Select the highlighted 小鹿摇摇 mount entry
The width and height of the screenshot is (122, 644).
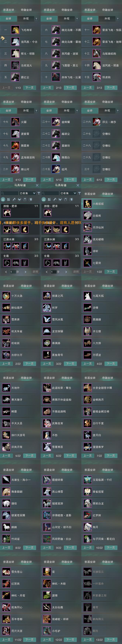[x=102, y=204]
